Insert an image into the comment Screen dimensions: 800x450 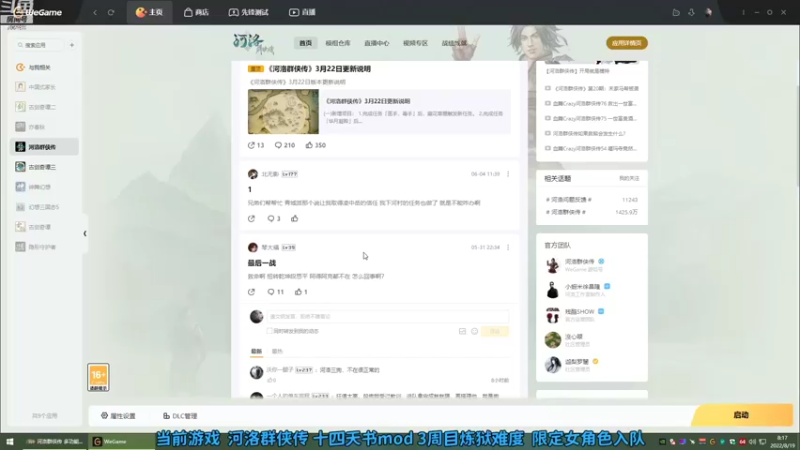click(462, 331)
